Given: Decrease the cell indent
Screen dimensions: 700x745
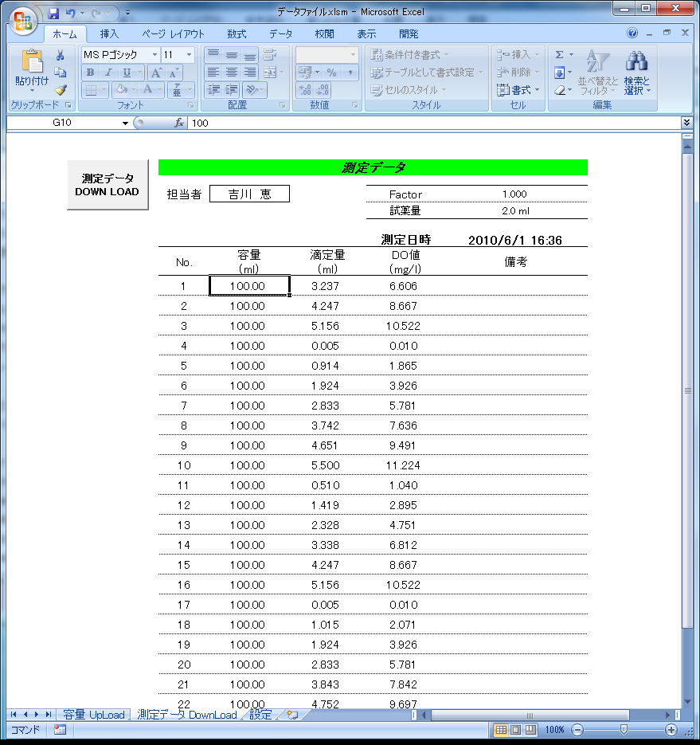Looking at the screenshot, I should (213, 89).
